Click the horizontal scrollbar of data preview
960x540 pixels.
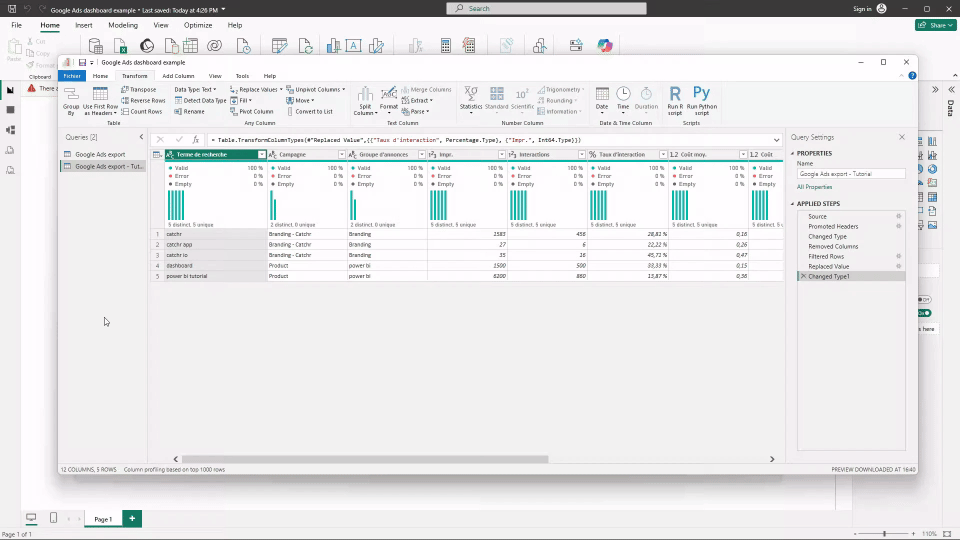[365, 459]
